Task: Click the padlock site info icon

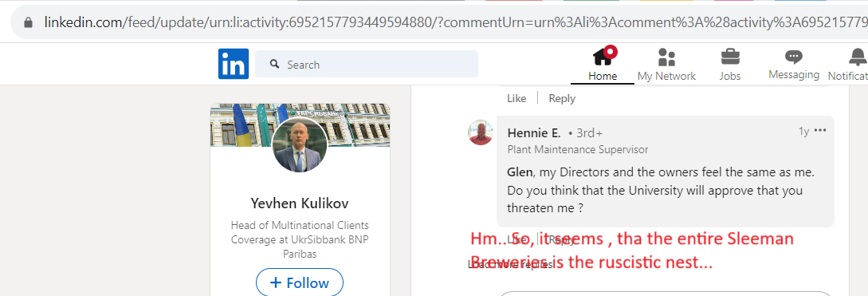Action: pos(28,22)
